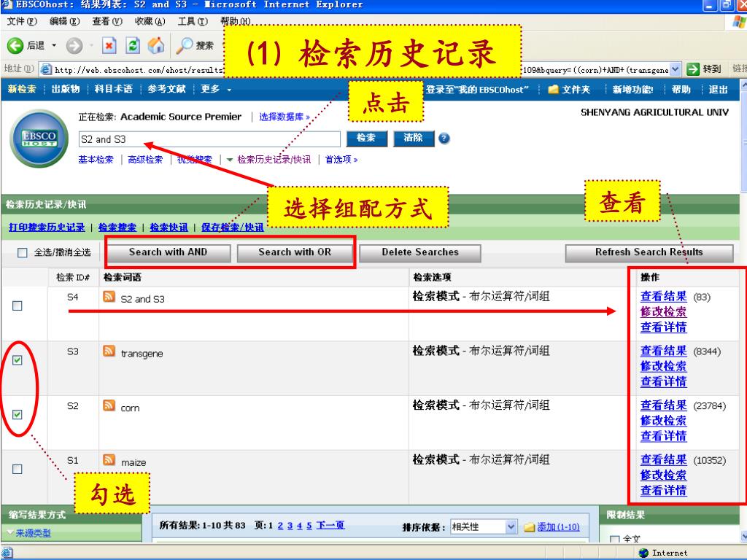Screen dimensions: 747x560
Task: Click the folder icon next to 文件夹
Action: tap(553, 90)
